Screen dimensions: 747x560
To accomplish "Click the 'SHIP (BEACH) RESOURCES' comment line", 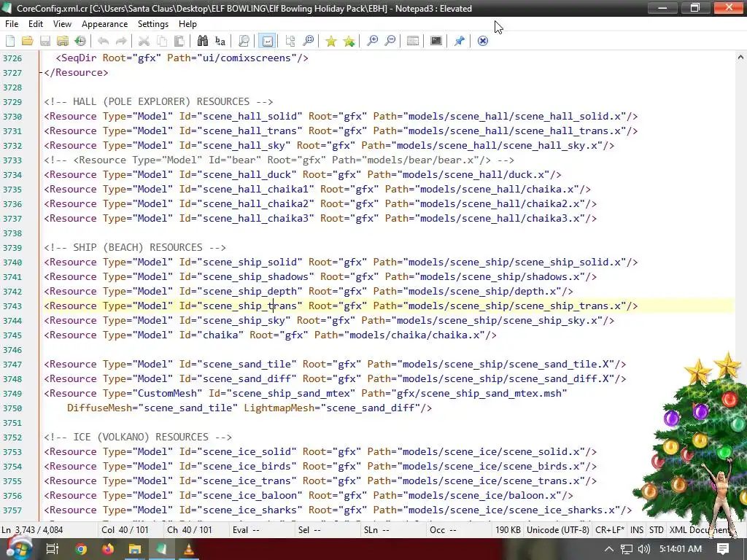I will pyautogui.click(x=135, y=247).
